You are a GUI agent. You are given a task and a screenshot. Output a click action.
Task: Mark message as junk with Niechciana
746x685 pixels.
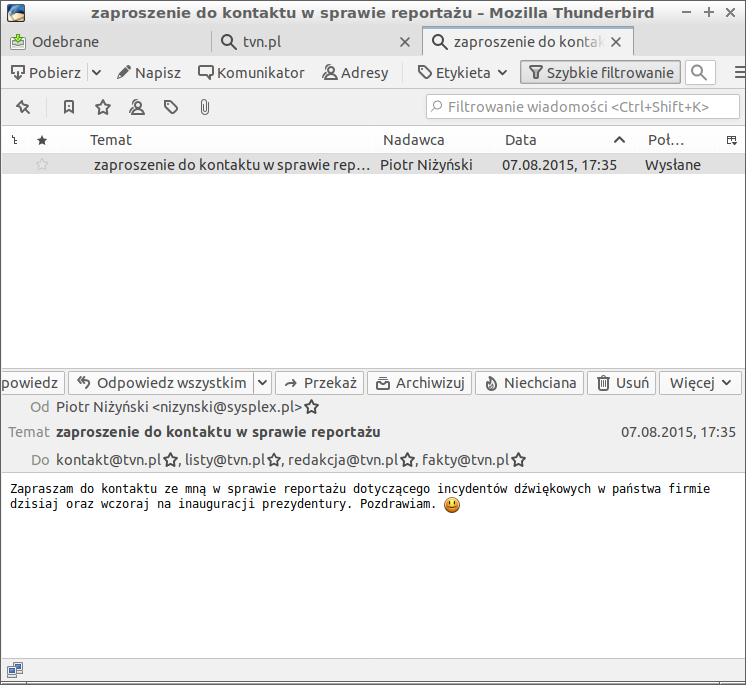click(x=530, y=383)
